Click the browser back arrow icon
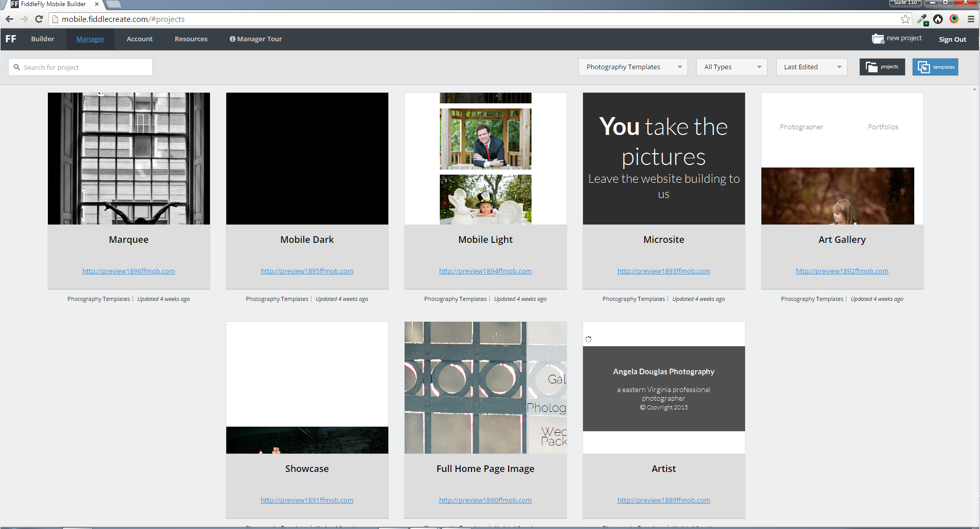Screen dimensions: 980x529 [9, 19]
